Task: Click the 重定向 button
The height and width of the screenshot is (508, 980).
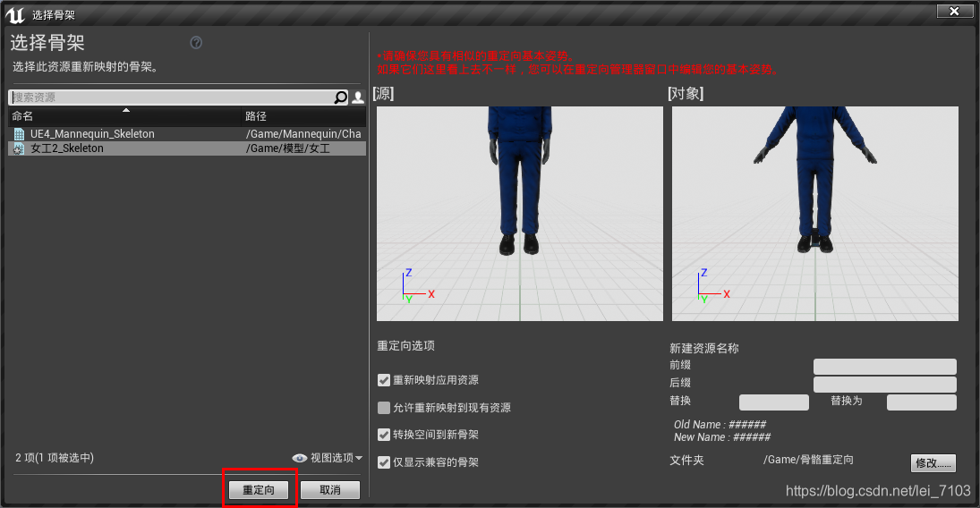Action: tap(259, 490)
